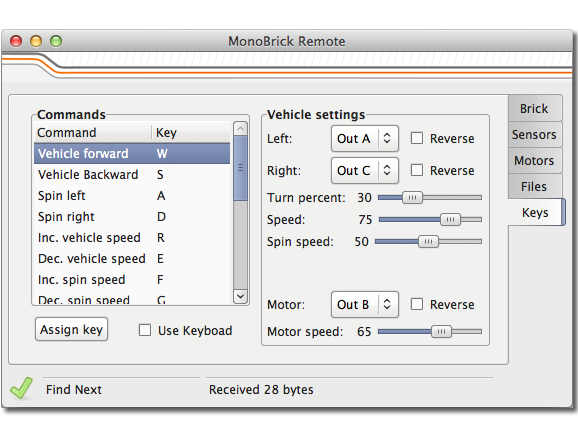Click the Turn percent slider handle
The image size is (578, 443).
(x=412, y=198)
